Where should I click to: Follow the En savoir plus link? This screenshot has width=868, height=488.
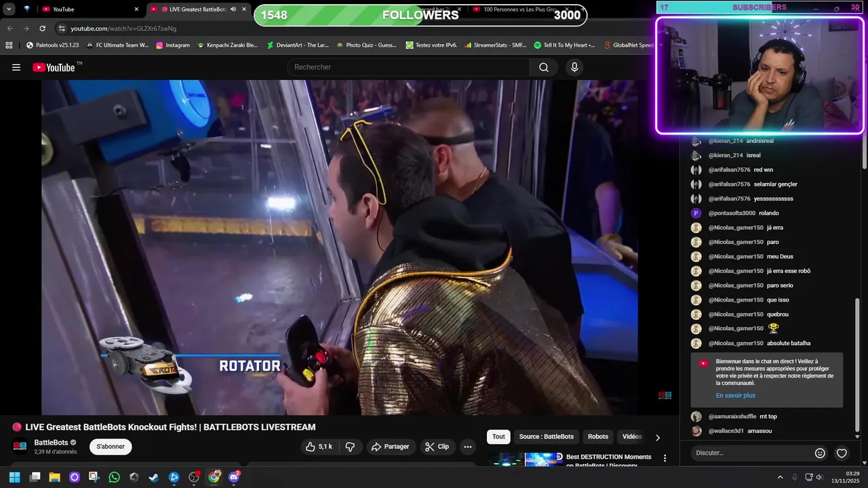(x=735, y=396)
